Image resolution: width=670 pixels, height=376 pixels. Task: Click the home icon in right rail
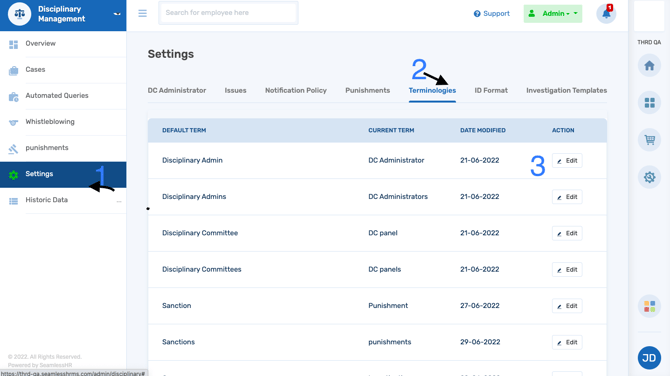[649, 66]
